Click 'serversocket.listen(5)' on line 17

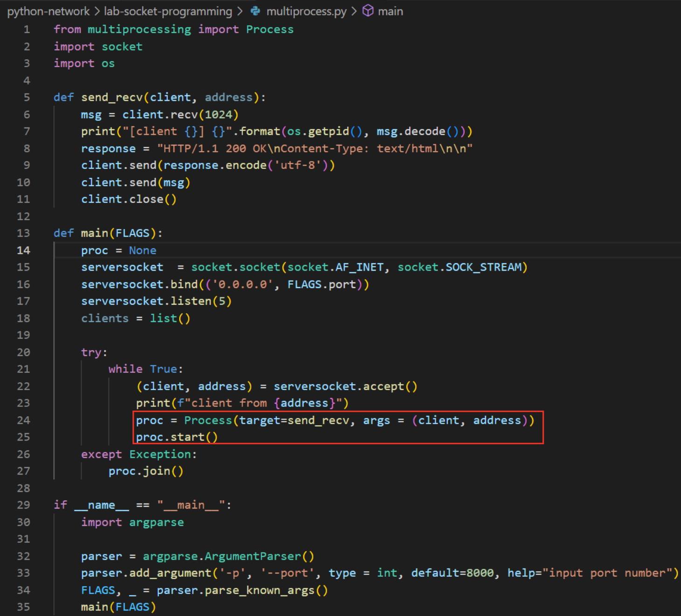pos(156,301)
